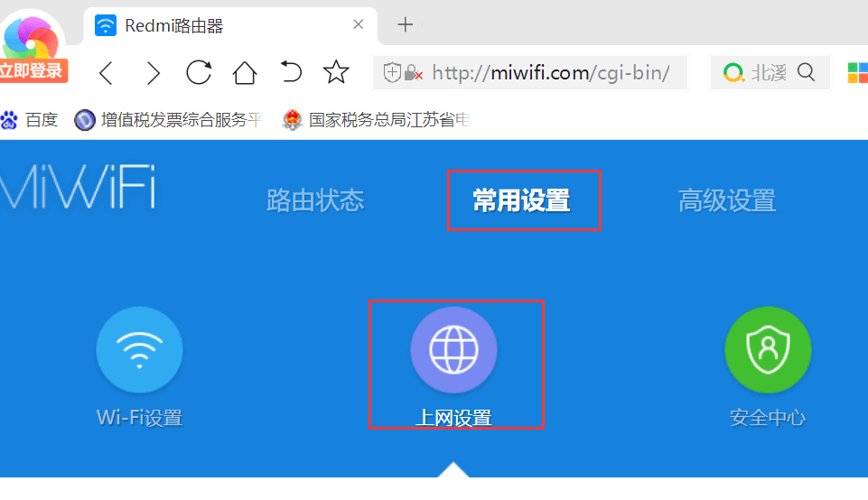Close the Redmi路由器 tab
This screenshot has width=868, height=500.
pyautogui.click(x=359, y=24)
